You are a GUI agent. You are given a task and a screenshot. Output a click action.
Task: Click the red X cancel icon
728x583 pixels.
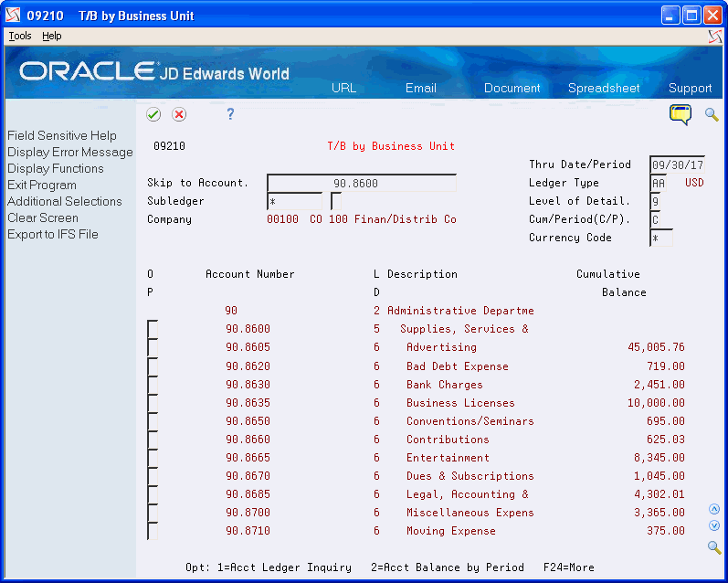[x=179, y=114]
